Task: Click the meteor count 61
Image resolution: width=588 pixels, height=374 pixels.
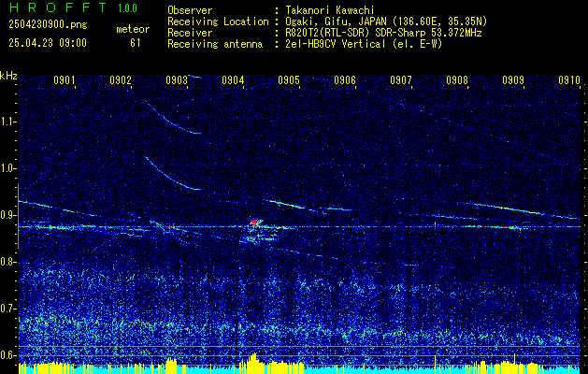Action: [x=136, y=43]
